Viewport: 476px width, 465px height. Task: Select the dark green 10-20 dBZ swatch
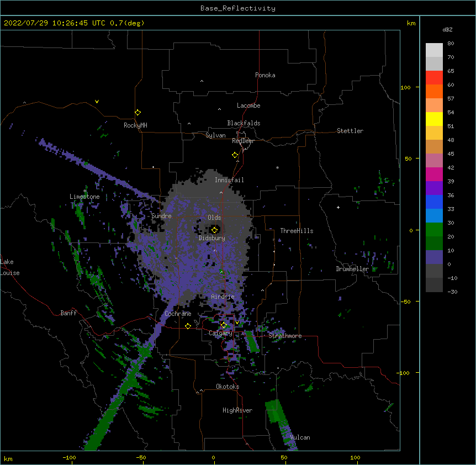point(434,244)
